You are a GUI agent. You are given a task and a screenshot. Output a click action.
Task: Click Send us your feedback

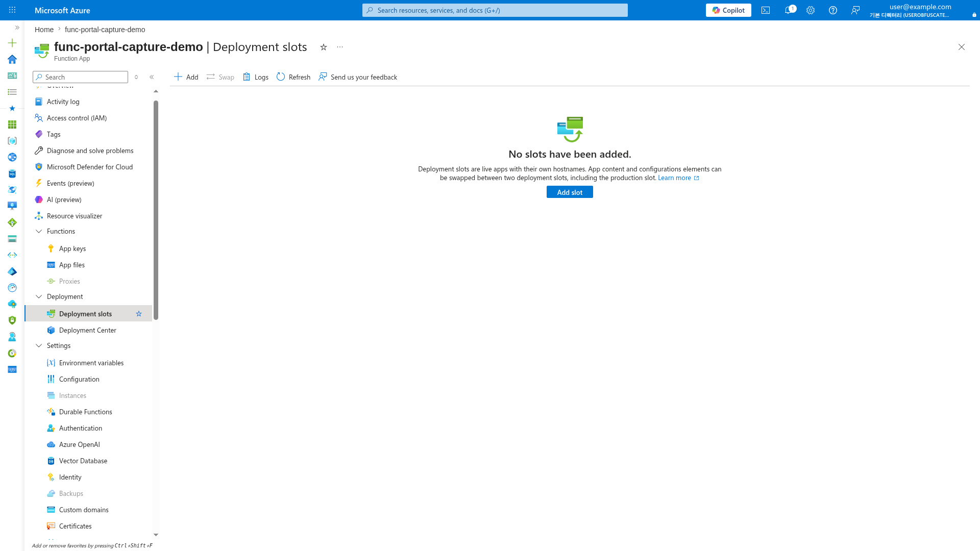pyautogui.click(x=358, y=77)
